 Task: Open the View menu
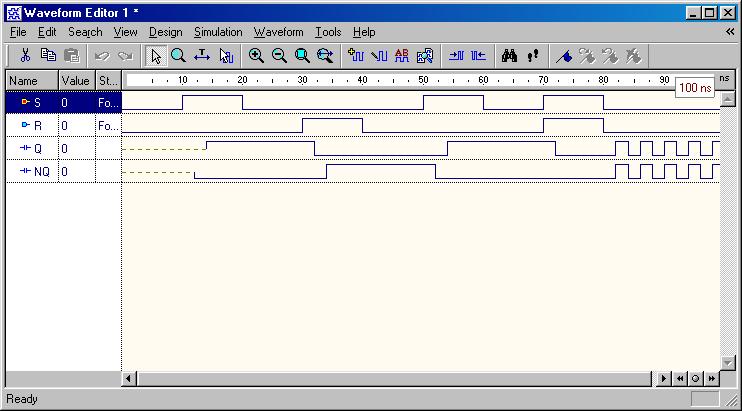click(125, 32)
